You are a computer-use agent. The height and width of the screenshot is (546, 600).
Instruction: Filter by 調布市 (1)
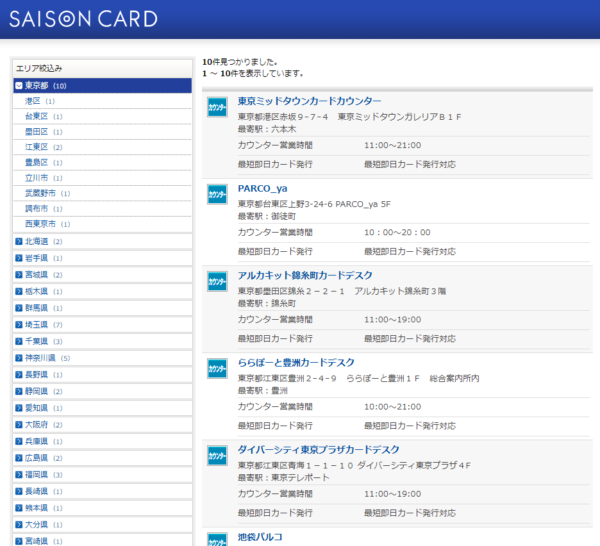point(103,209)
